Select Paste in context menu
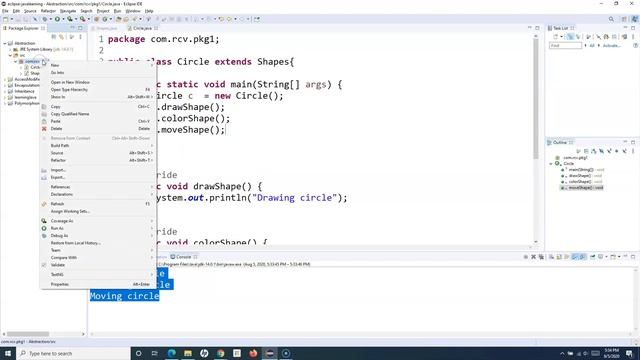 pos(98,121)
